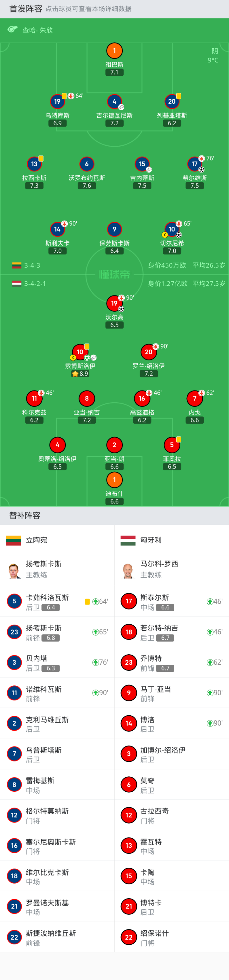The height and width of the screenshot is (980, 229).
Task: Select Hungary number 10 索博斯洛伊 player icon
Action: (80, 352)
